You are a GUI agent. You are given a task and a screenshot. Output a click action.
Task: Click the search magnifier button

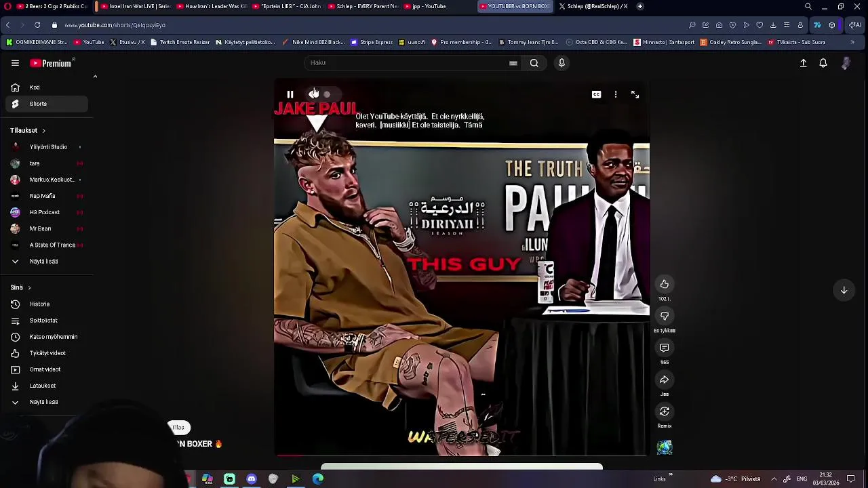(x=534, y=63)
